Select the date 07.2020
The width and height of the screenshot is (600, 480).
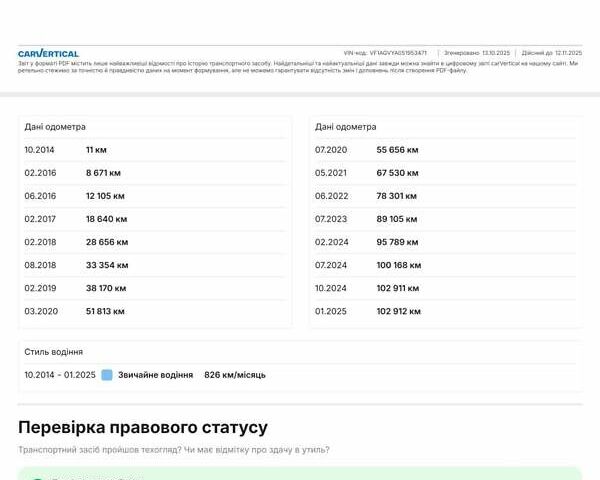pyautogui.click(x=331, y=150)
